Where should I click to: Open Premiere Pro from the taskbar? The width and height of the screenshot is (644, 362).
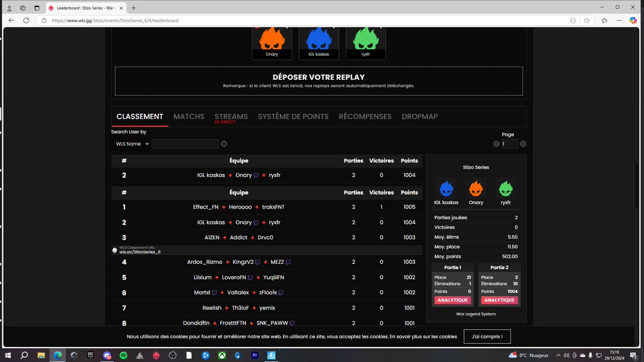(254, 355)
